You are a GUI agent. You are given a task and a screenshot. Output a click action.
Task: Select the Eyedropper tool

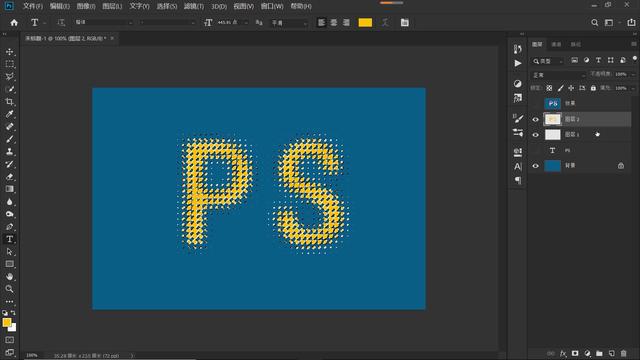[x=9, y=114]
